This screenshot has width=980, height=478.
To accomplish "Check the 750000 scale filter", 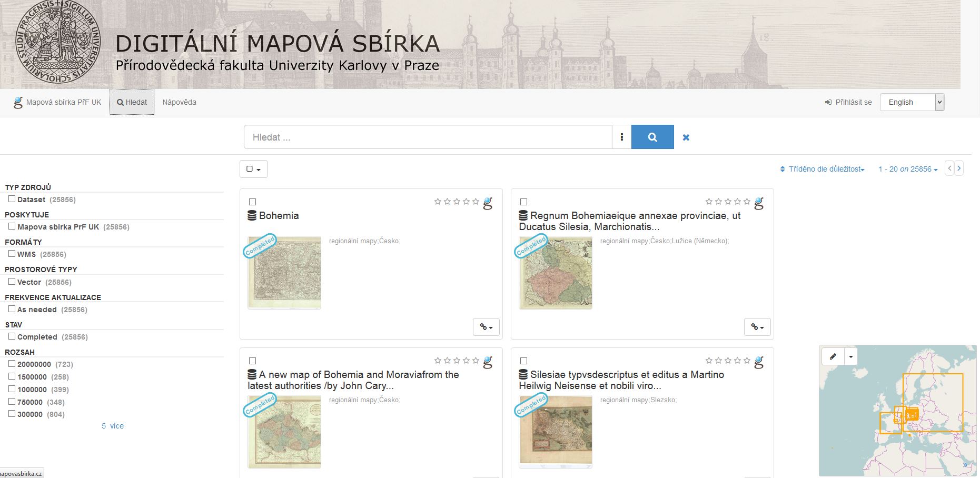I will pyautogui.click(x=12, y=402).
